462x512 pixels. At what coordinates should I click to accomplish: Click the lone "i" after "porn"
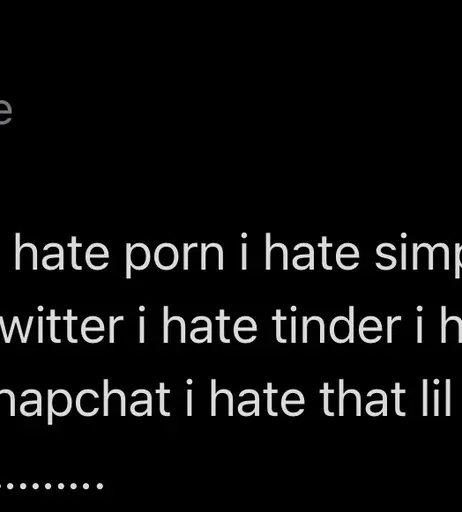(244, 251)
